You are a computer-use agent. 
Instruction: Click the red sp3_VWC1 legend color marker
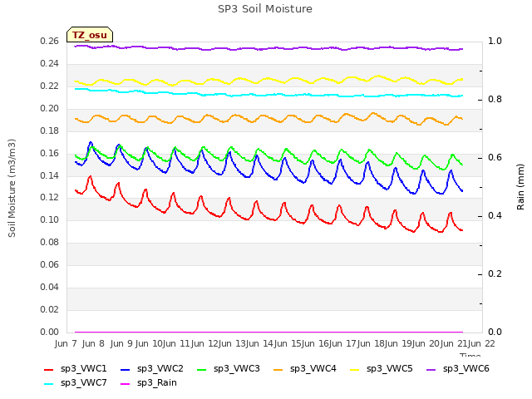click(x=49, y=369)
